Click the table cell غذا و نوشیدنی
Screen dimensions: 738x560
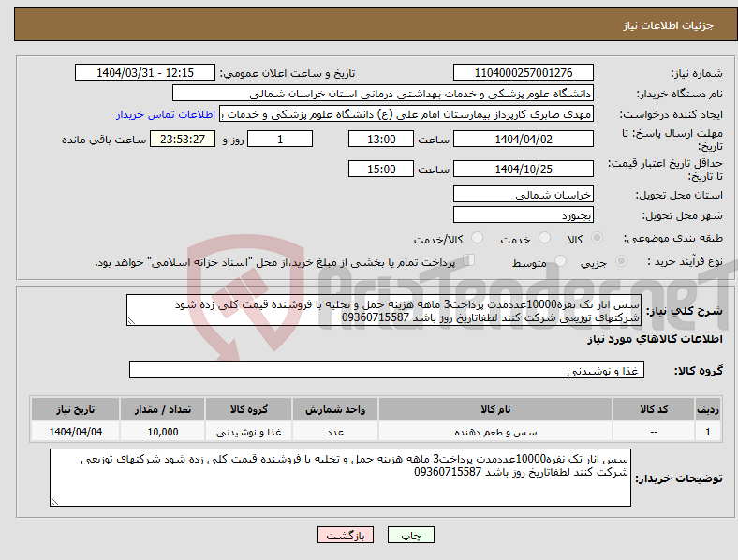pyautogui.click(x=248, y=432)
